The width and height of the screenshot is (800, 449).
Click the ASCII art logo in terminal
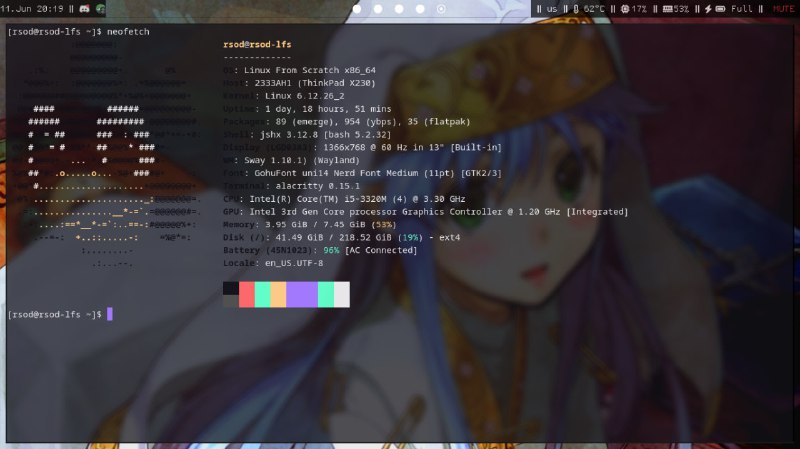point(107,154)
